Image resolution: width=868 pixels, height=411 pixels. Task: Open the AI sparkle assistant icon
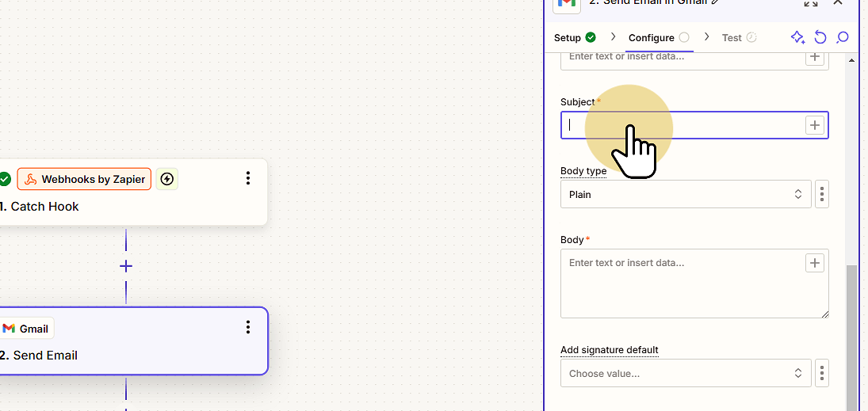pos(797,37)
